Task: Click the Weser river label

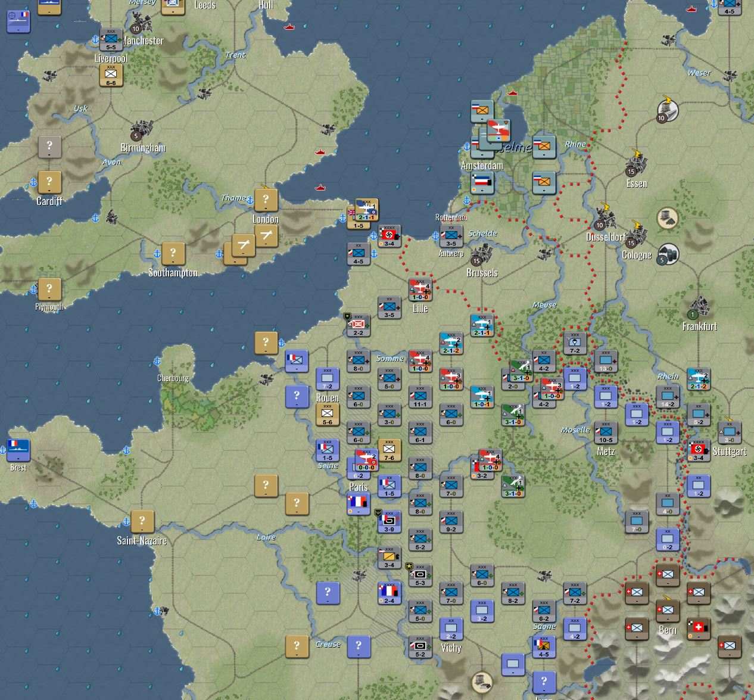Action: pyautogui.click(x=699, y=73)
